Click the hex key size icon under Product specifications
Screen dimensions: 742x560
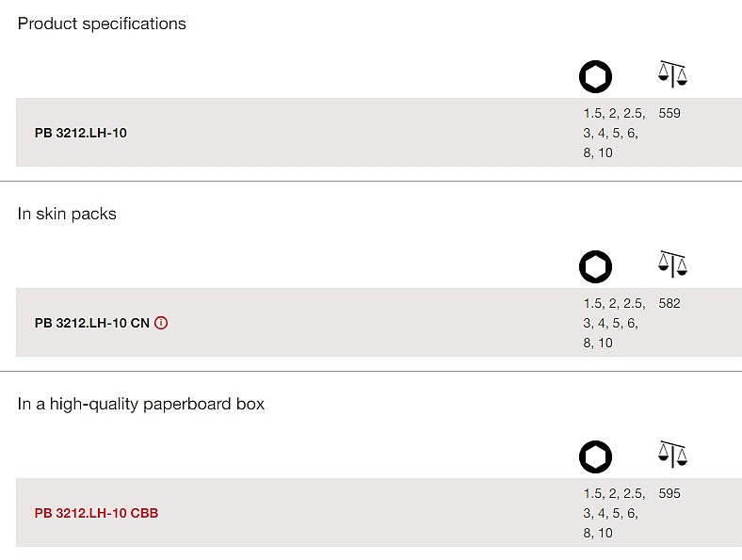point(595,76)
